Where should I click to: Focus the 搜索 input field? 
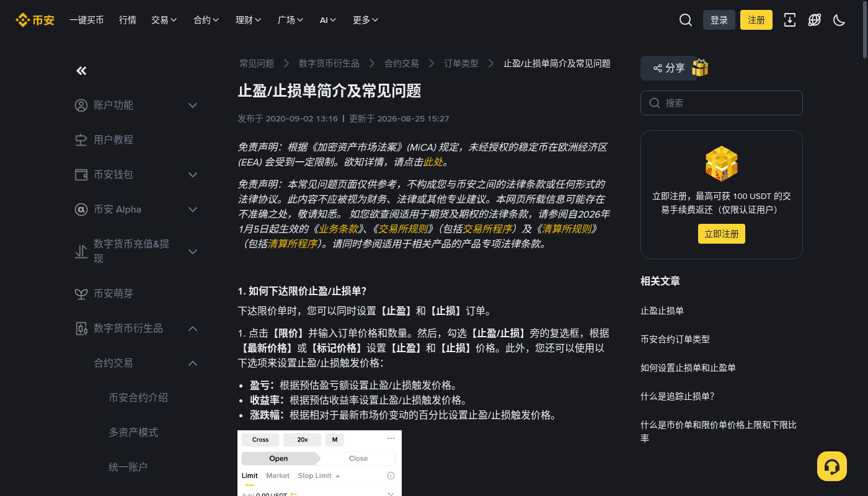(x=722, y=103)
